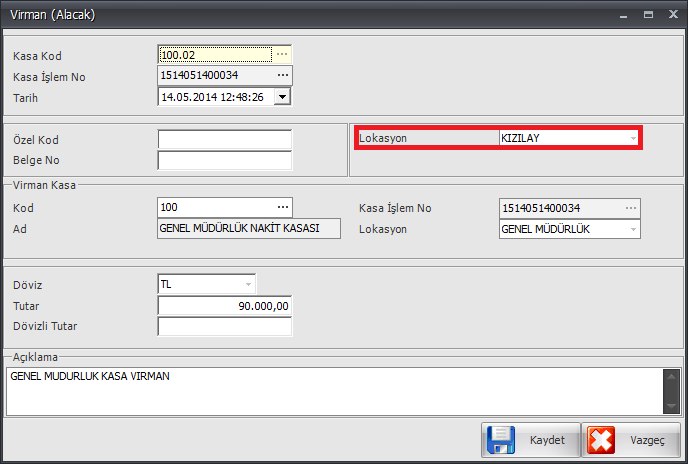Screen dimensions: 688x464
Task: Click the Açıklama scrollbar up arrow
Action: [x=671, y=377]
